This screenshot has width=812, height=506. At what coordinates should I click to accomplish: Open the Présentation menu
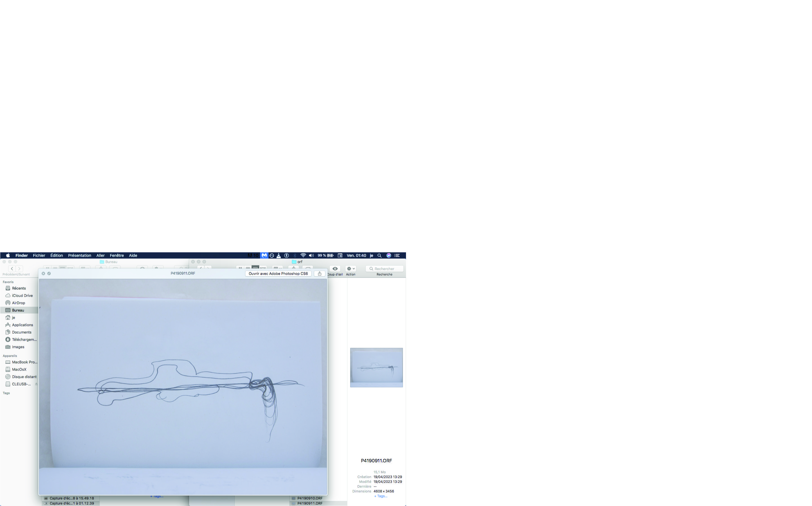(x=79, y=255)
